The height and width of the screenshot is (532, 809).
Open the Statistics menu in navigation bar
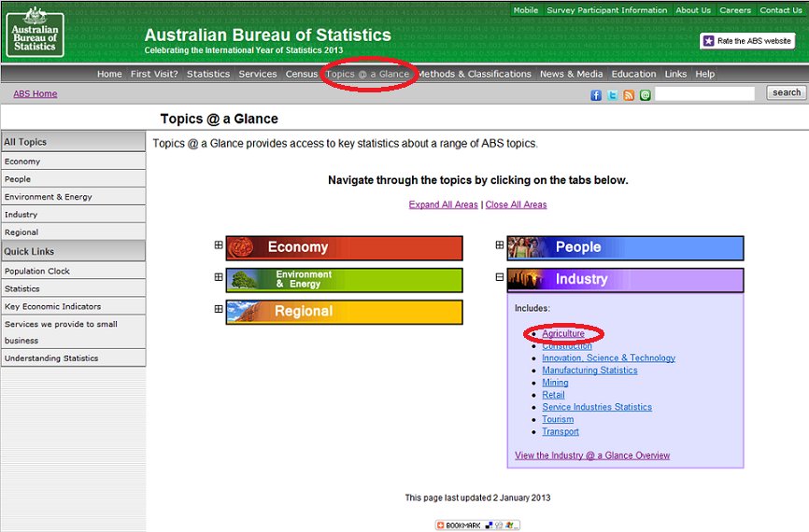tap(208, 74)
